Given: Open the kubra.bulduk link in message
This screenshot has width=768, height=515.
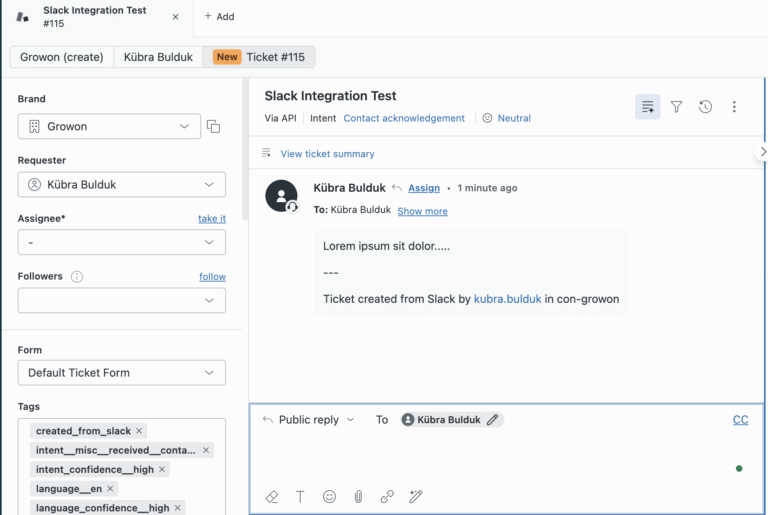Looking at the screenshot, I should 507,299.
